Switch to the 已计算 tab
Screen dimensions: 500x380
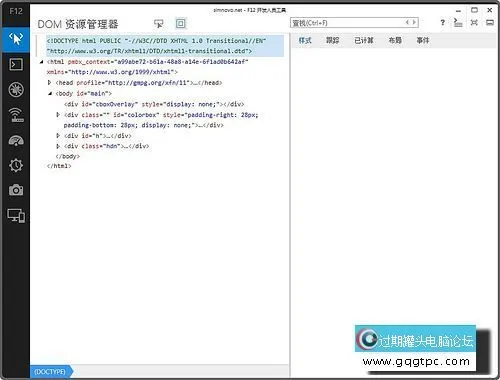tap(364, 41)
